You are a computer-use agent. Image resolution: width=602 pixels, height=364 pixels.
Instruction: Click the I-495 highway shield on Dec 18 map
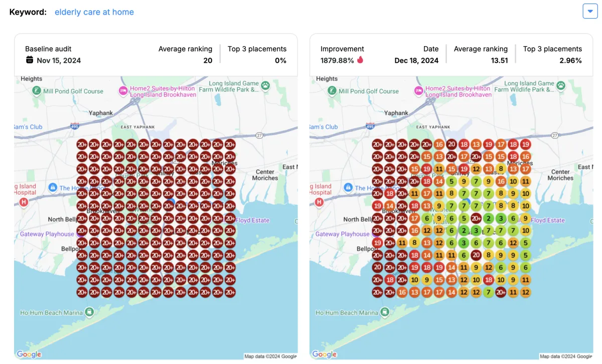[370, 126]
